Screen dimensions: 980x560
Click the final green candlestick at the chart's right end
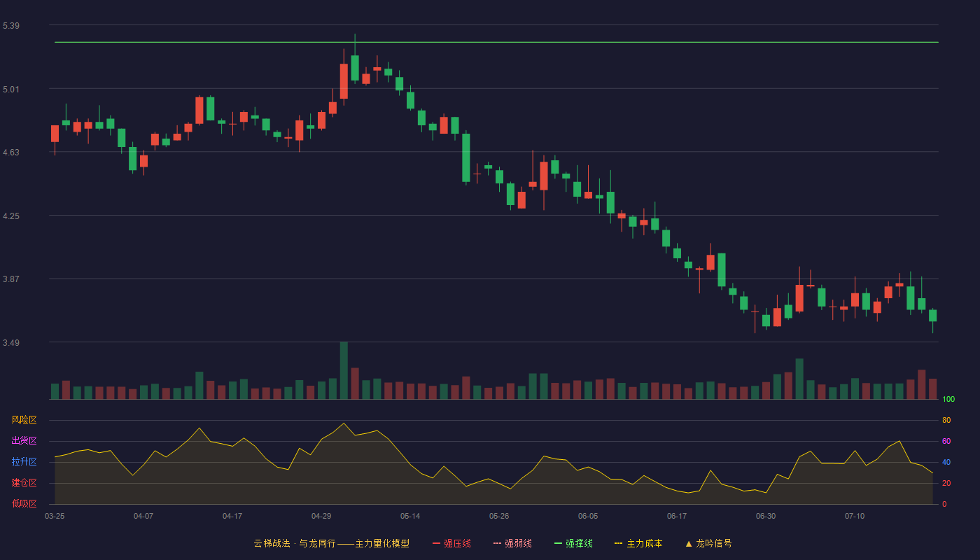pyautogui.click(x=932, y=316)
